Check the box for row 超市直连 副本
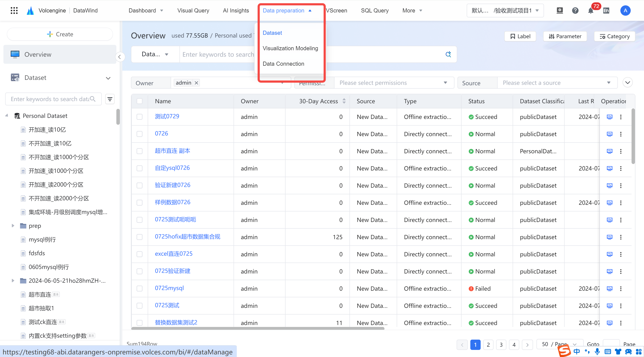 tap(140, 151)
